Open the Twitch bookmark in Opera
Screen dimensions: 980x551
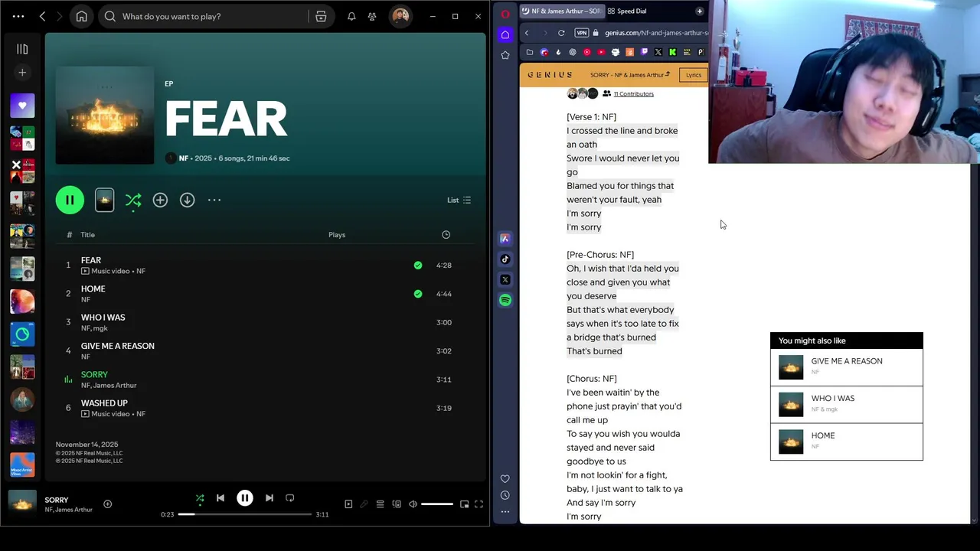point(644,52)
